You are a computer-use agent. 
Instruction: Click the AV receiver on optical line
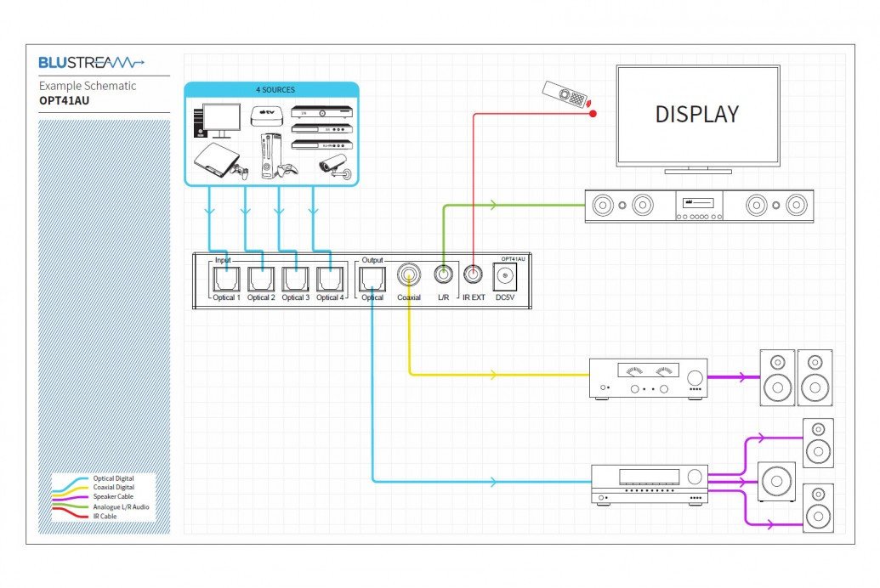[x=650, y=484]
